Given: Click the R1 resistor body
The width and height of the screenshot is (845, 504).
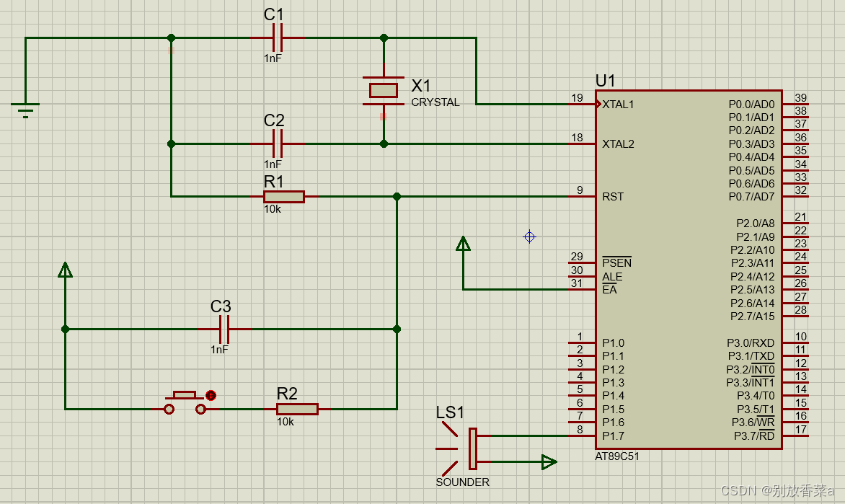Looking at the screenshot, I should point(284,197).
